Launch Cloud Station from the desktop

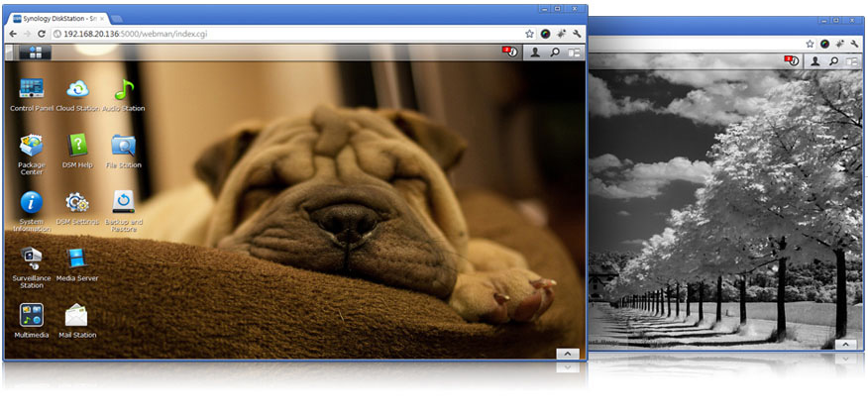77,90
